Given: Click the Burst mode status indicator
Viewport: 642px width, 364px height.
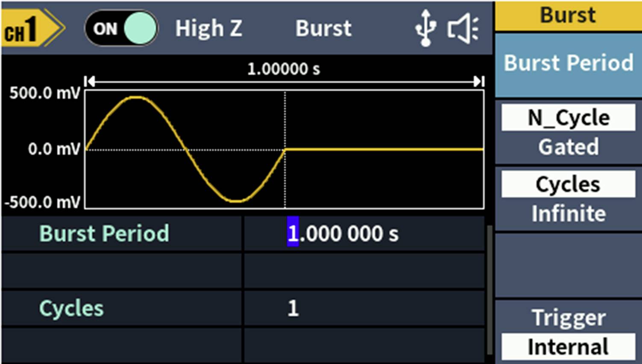Looking at the screenshot, I should click(323, 28).
